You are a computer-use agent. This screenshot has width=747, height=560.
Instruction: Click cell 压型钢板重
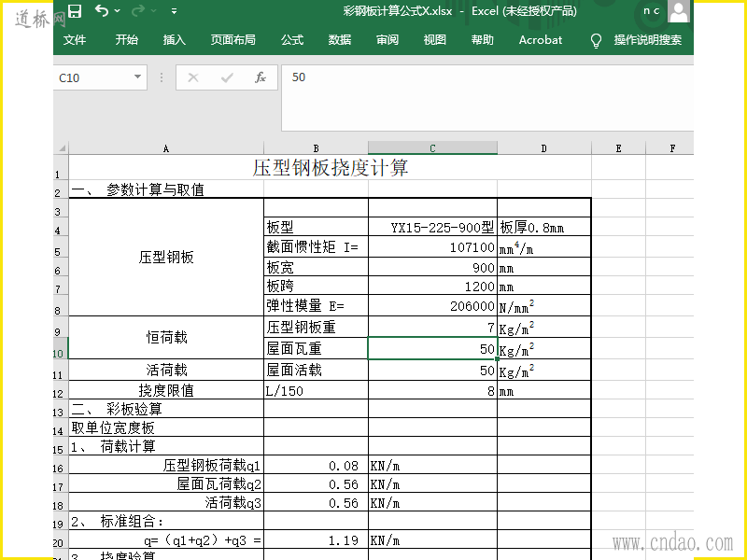coord(316,327)
